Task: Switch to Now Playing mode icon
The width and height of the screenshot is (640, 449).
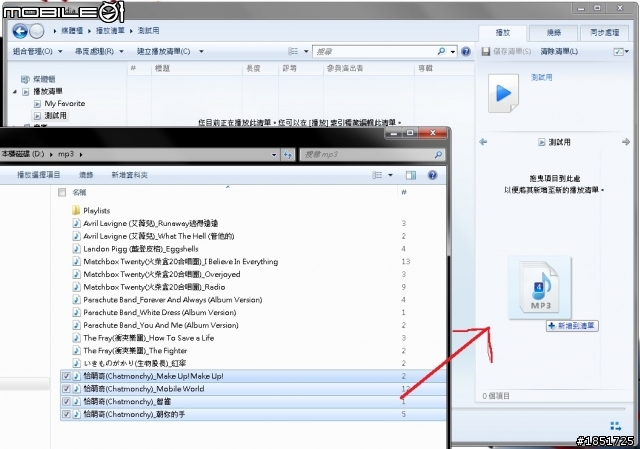Action: click(616, 426)
